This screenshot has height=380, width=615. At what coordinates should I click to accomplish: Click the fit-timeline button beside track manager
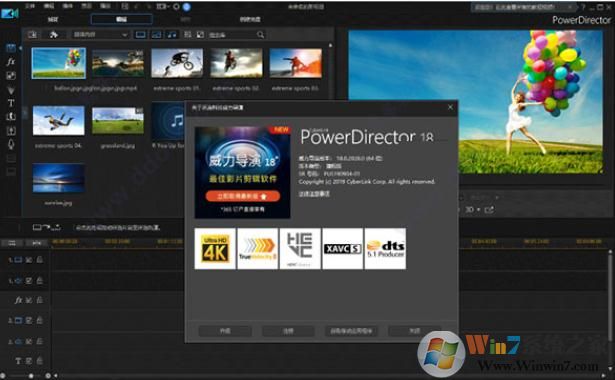point(36,244)
